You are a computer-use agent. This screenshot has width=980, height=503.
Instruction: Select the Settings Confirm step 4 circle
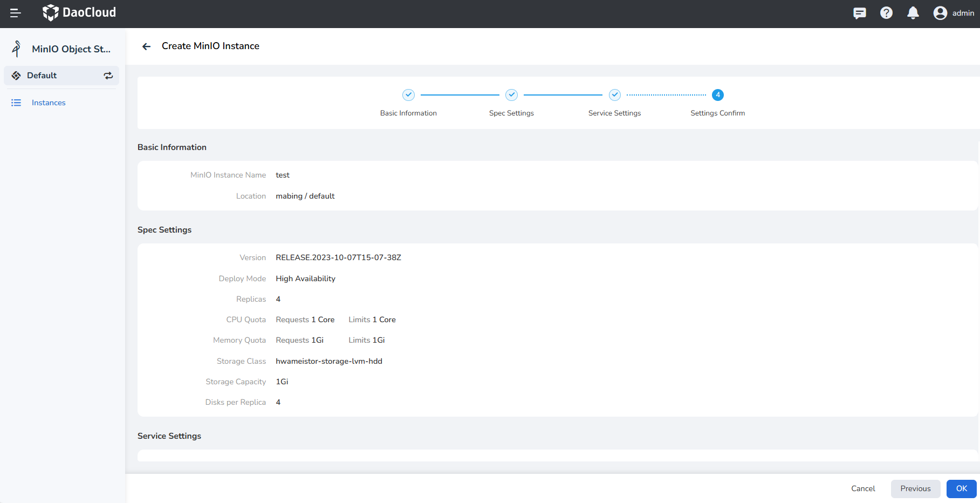[717, 95]
